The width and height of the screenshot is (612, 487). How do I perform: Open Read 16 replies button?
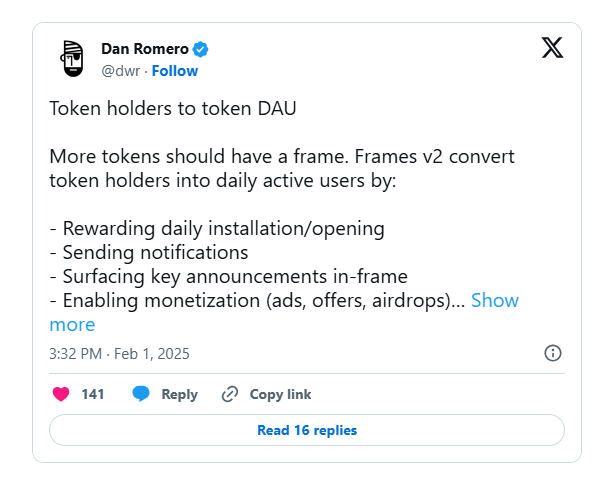click(307, 430)
